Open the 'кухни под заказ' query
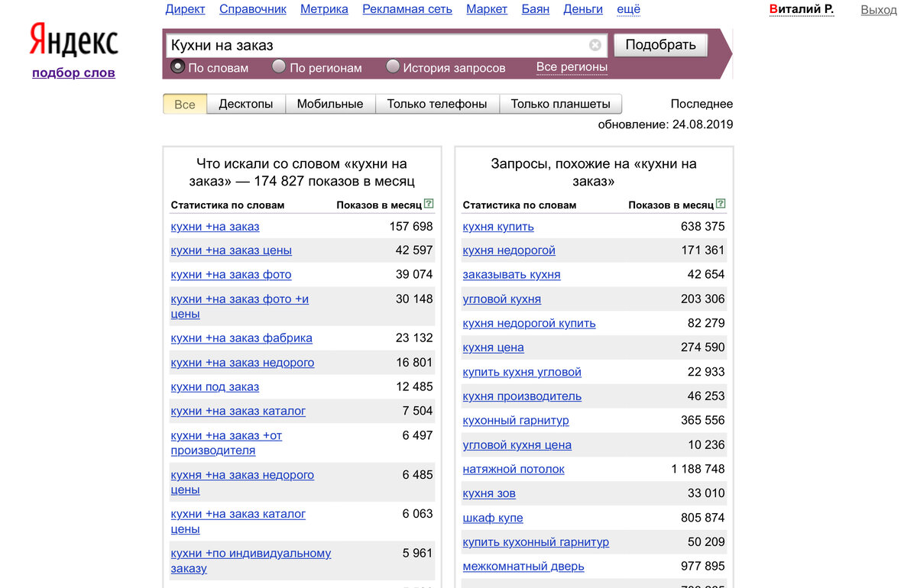Image resolution: width=917 pixels, height=588 pixels. click(215, 387)
